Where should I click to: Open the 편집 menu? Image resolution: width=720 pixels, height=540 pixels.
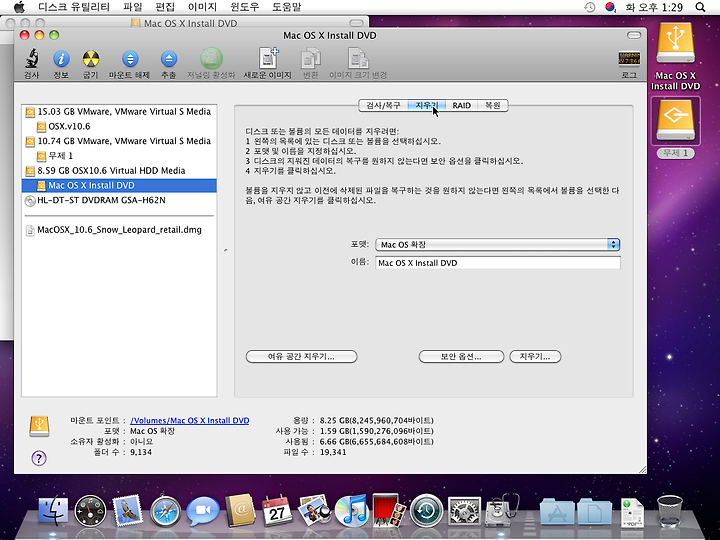coord(165,7)
